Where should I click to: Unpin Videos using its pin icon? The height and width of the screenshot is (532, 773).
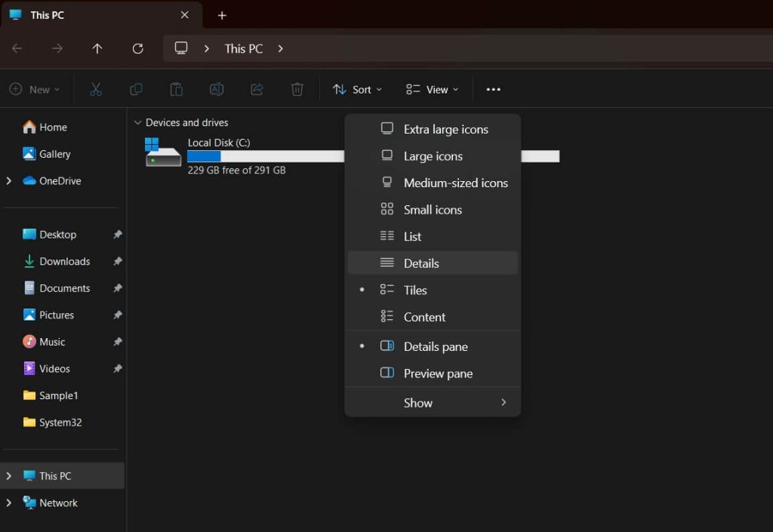click(117, 368)
